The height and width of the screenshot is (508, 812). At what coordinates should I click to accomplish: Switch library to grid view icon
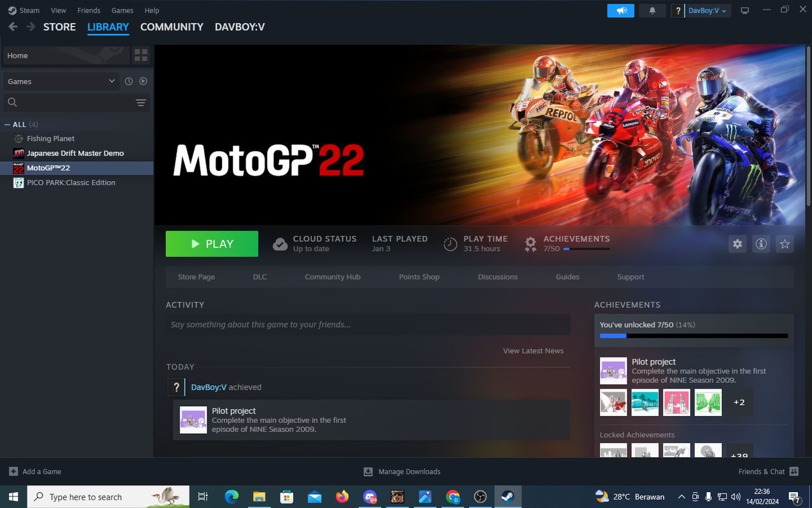click(141, 55)
